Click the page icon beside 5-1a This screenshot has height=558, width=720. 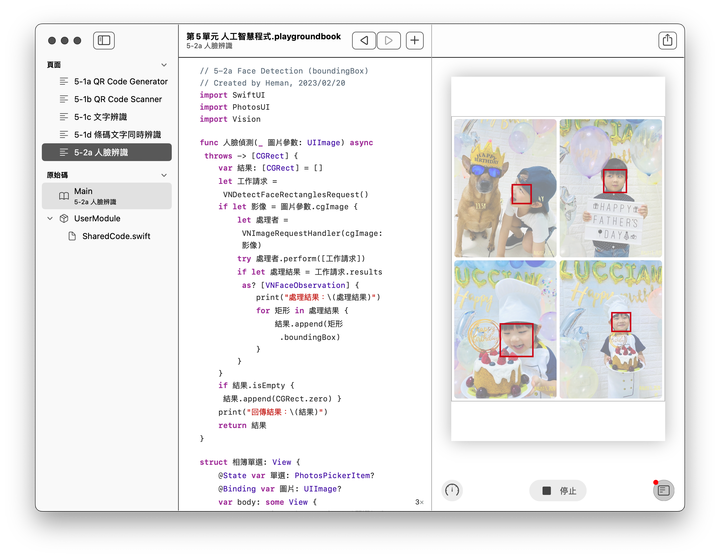click(64, 81)
